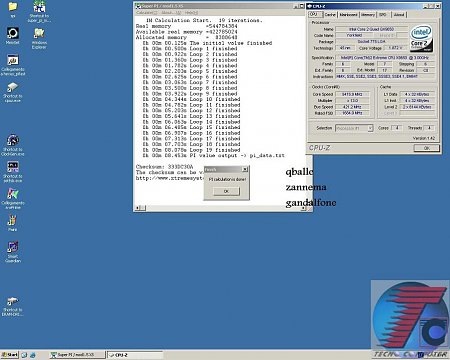Open the bottom EKAM shortcut desktop icon
This screenshot has height=360, width=450.
[x=13, y=306]
